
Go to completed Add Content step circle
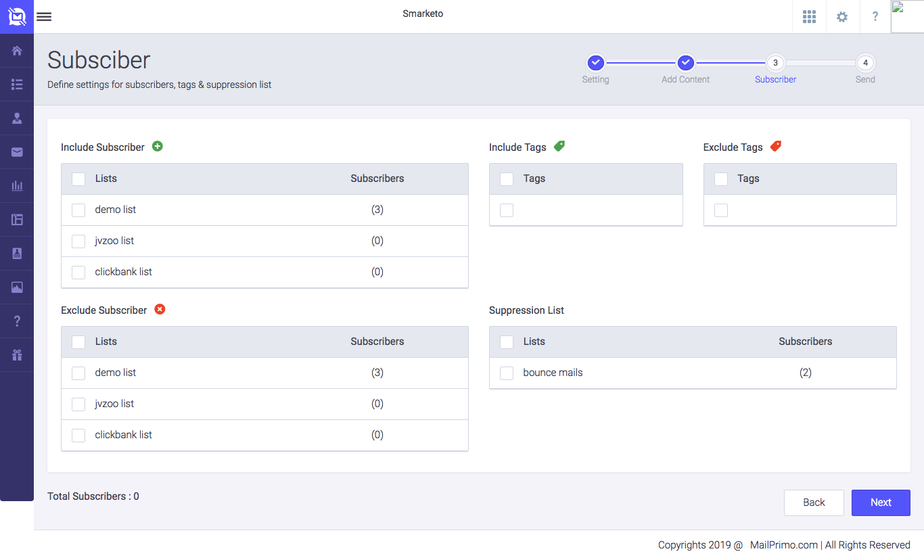point(686,63)
